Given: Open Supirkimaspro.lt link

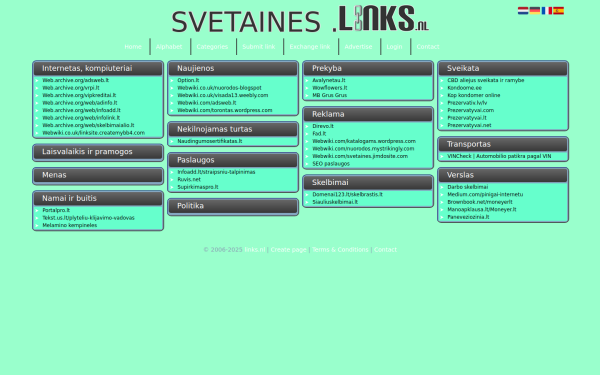Looking at the screenshot, I should [x=197, y=187].
